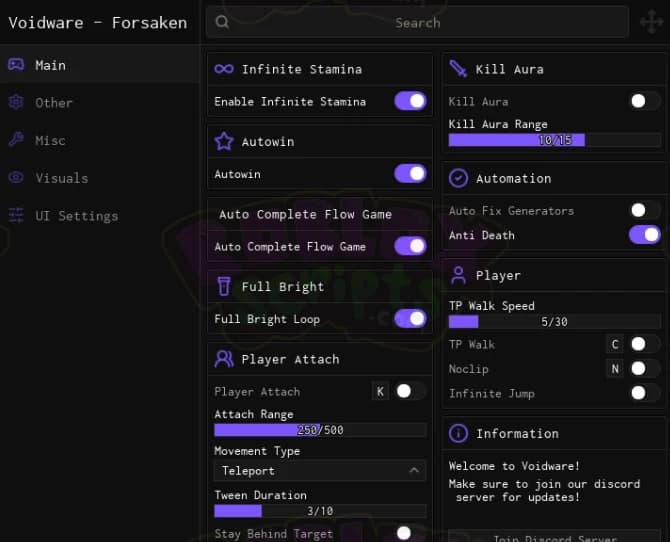Click the UI Settings sliders icon
670x542 pixels.
(x=16, y=215)
